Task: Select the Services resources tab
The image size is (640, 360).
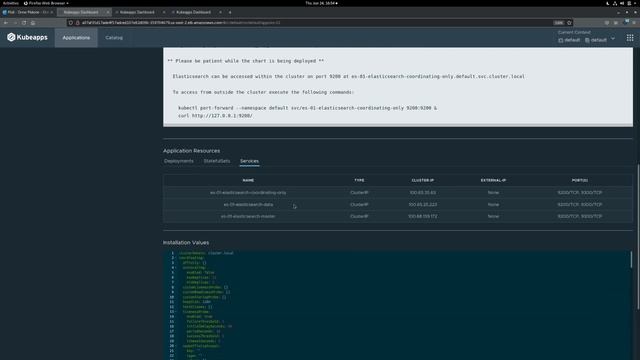Action: [249, 161]
